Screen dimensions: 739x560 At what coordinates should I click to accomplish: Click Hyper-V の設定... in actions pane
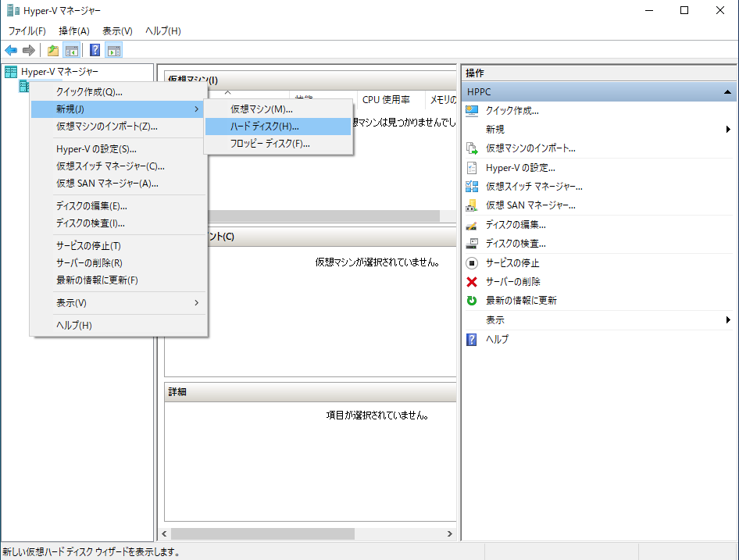pos(521,168)
